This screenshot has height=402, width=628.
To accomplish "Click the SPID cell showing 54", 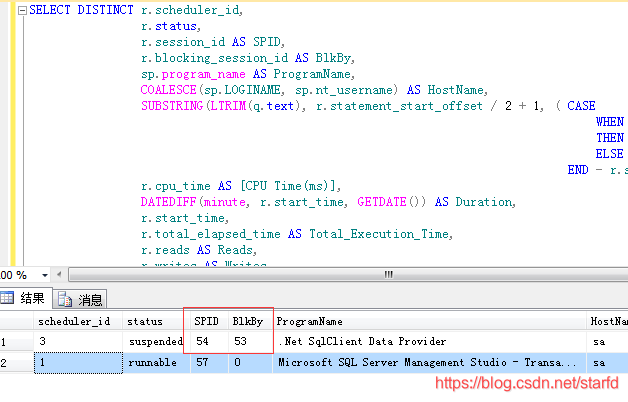I will coord(209,342).
